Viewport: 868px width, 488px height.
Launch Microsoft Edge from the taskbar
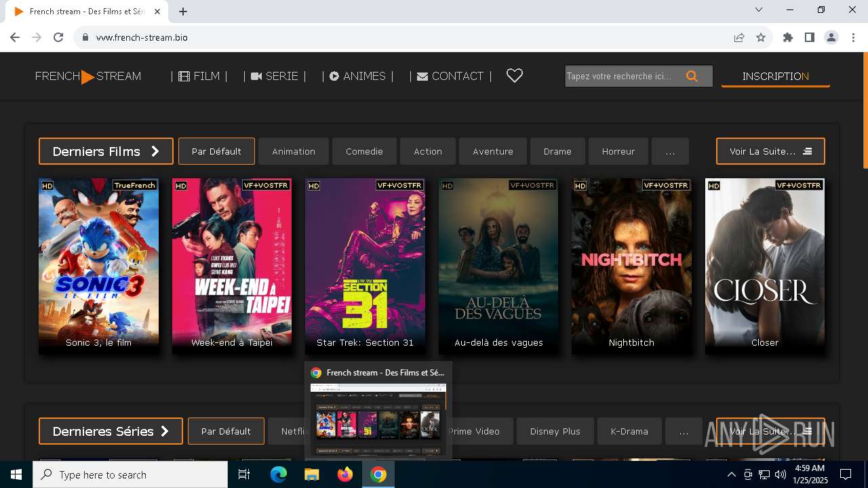tap(279, 474)
